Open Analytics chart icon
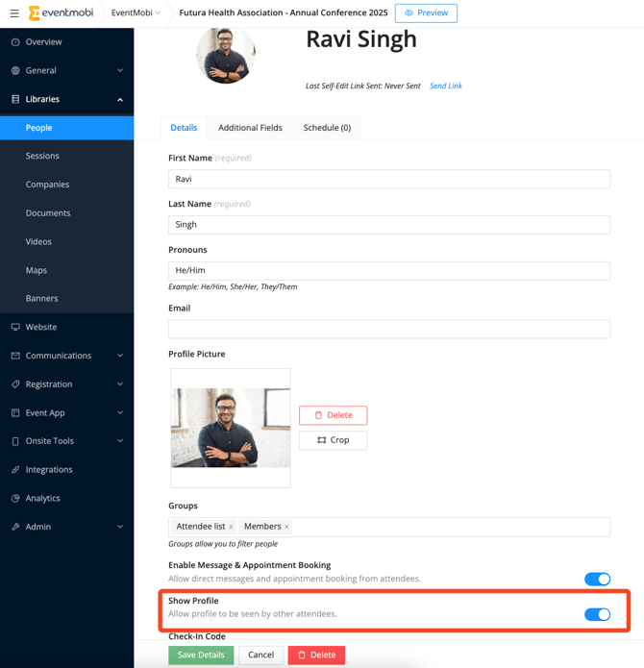 pos(15,498)
